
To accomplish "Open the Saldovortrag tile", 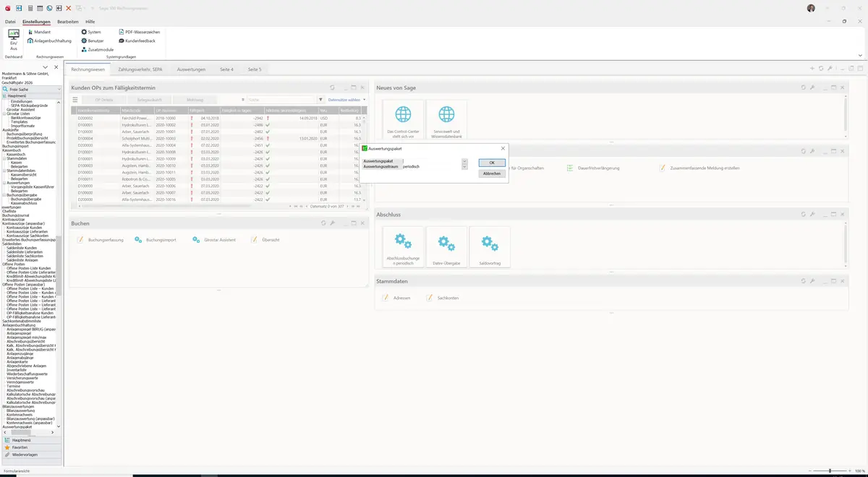I will (x=490, y=247).
